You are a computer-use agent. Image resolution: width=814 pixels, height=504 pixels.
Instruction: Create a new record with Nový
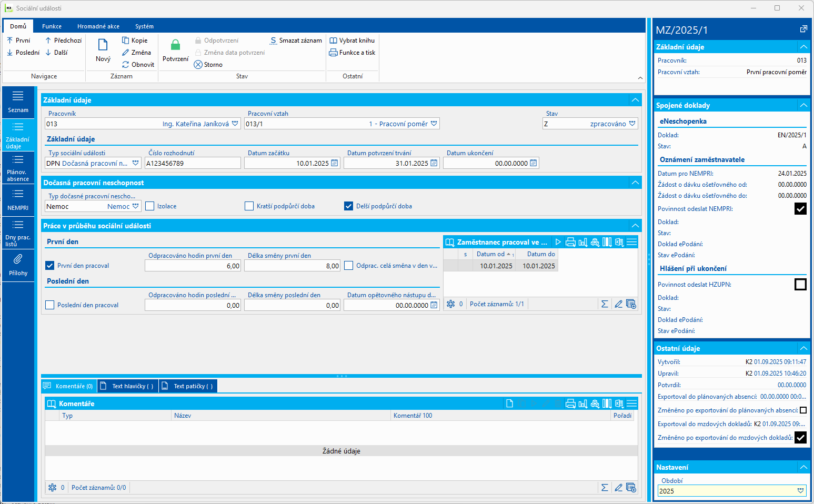(x=103, y=51)
